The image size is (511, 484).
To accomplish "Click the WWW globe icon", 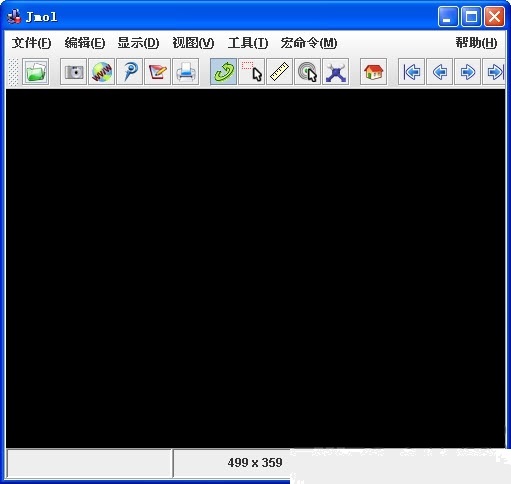I will pos(102,72).
